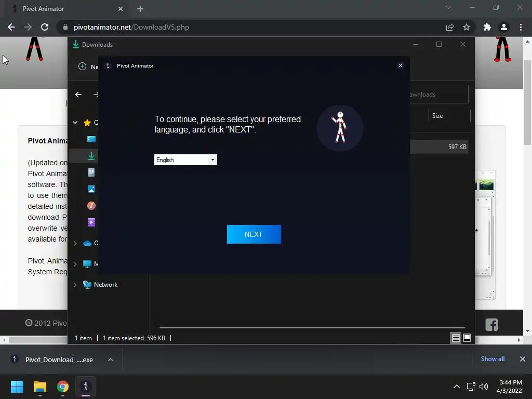Open the English language dropdown
Screen dimensions: 532x399
(x=185, y=160)
